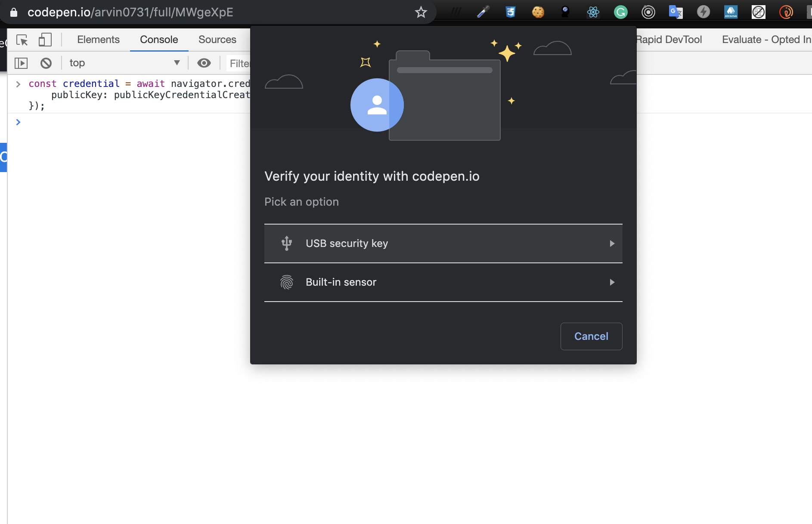Viewport: 812px width, 524px height.
Task: Expand USB security key arrow
Action: point(612,244)
